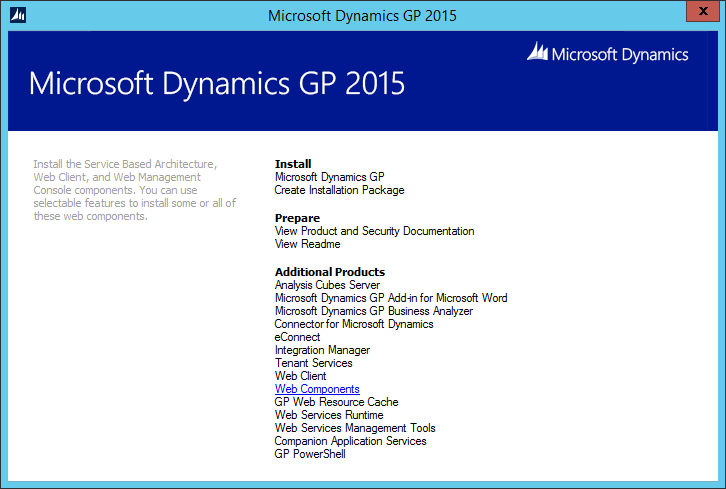The height and width of the screenshot is (489, 726).
Task: Choose Microsoft Dynamics GP Business Analyzer
Action: point(373,311)
